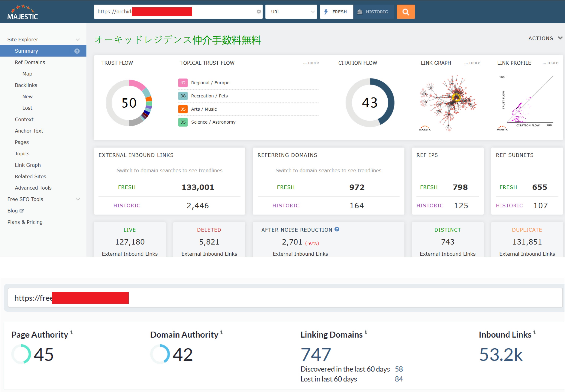565x392 pixels.
Task: Open the search settings gear icon
Action: pos(259,11)
